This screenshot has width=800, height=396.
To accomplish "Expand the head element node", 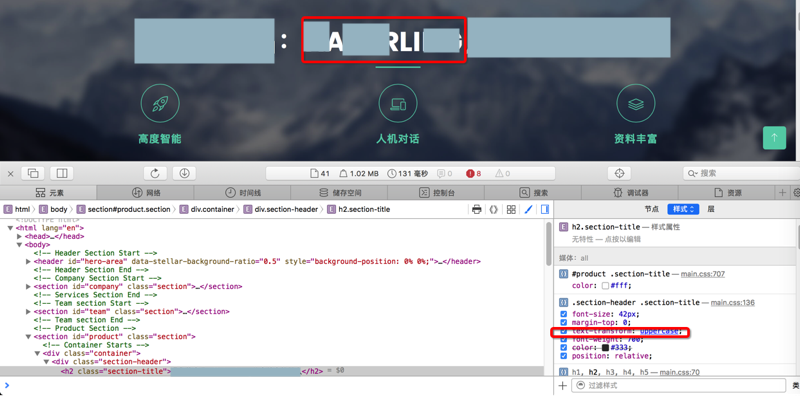I will pyautogui.click(x=19, y=236).
